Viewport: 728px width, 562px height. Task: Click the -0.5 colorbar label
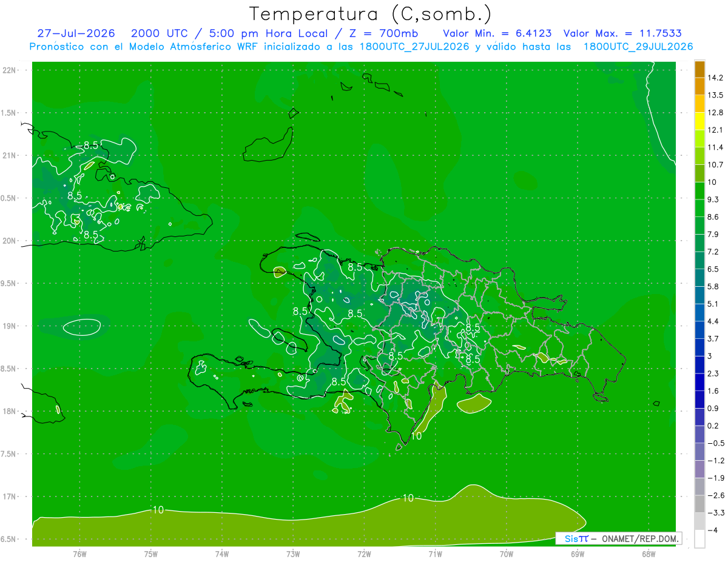pos(715,443)
